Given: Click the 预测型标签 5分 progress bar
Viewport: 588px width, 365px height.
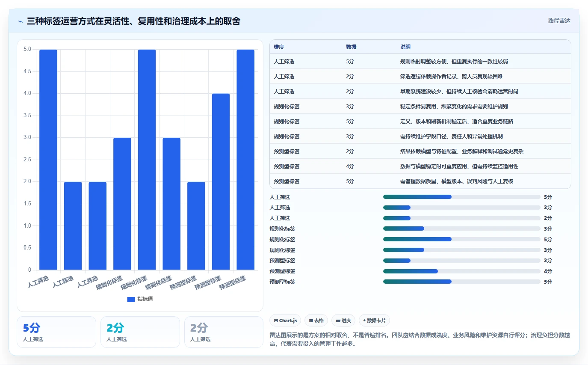Looking at the screenshot, I should tap(462, 282).
